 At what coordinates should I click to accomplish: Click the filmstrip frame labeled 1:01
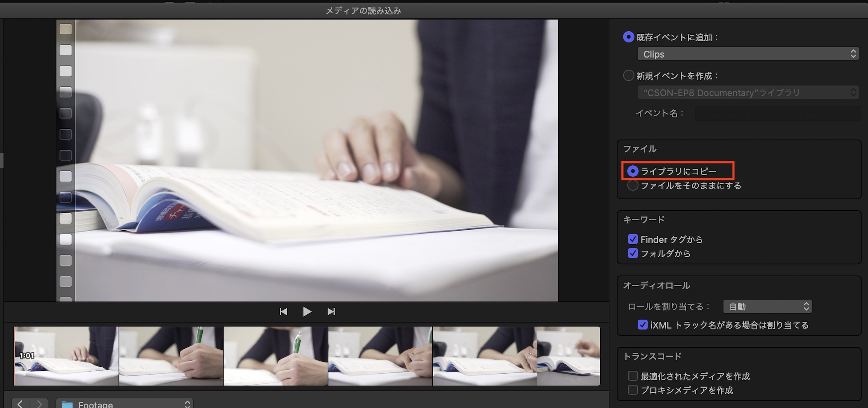point(66,356)
